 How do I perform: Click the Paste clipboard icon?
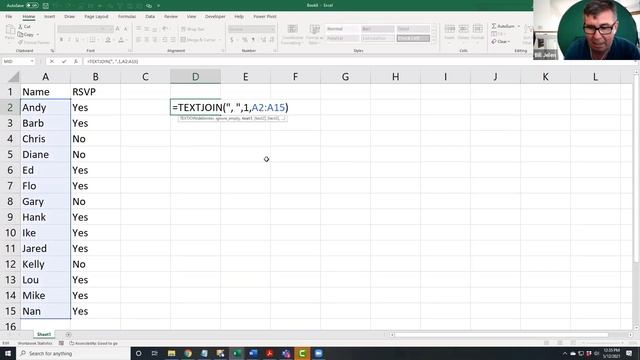[10, 30]
